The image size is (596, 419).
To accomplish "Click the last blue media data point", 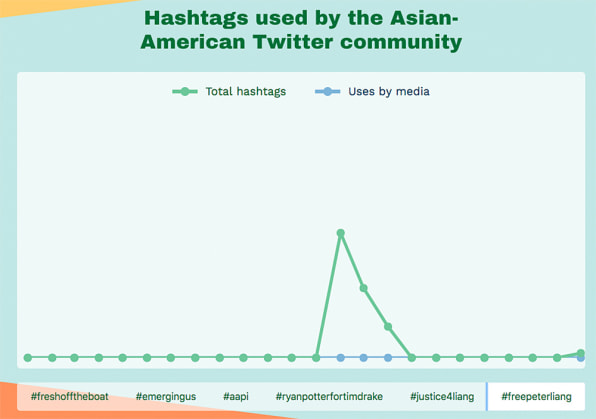I will [x=581, y=359].
